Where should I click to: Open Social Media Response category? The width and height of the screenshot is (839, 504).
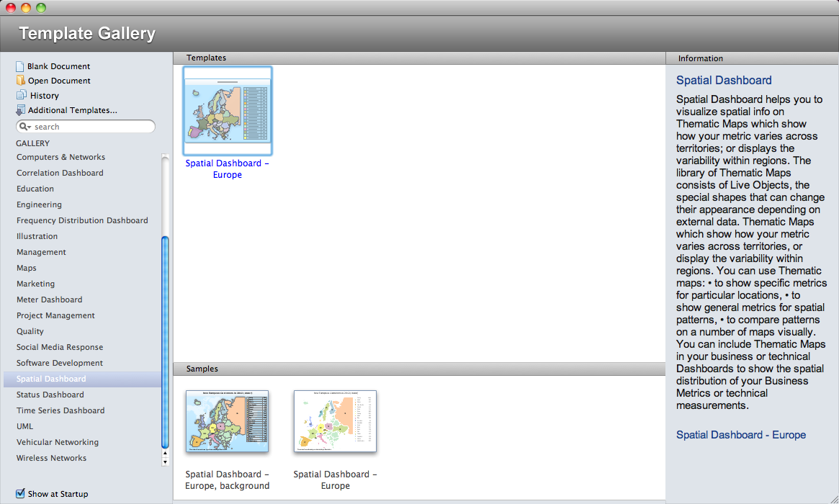(x=59, y=347)
